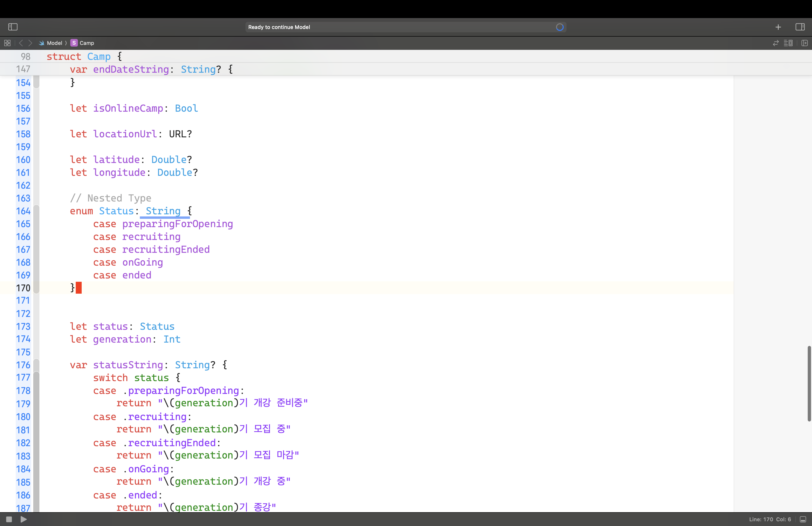This screenshot has width=812, height=526.
Task: Open Camp struct breadcrumb menu
Action: 86,43
